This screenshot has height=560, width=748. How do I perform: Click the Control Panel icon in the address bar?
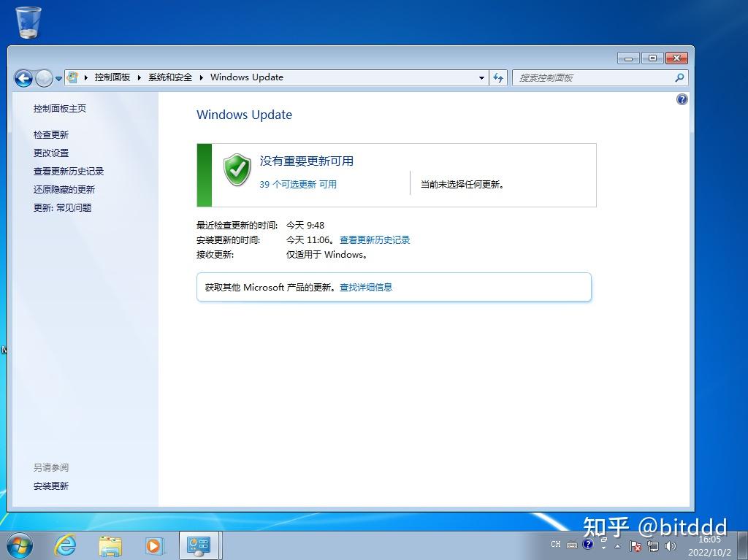72,77
